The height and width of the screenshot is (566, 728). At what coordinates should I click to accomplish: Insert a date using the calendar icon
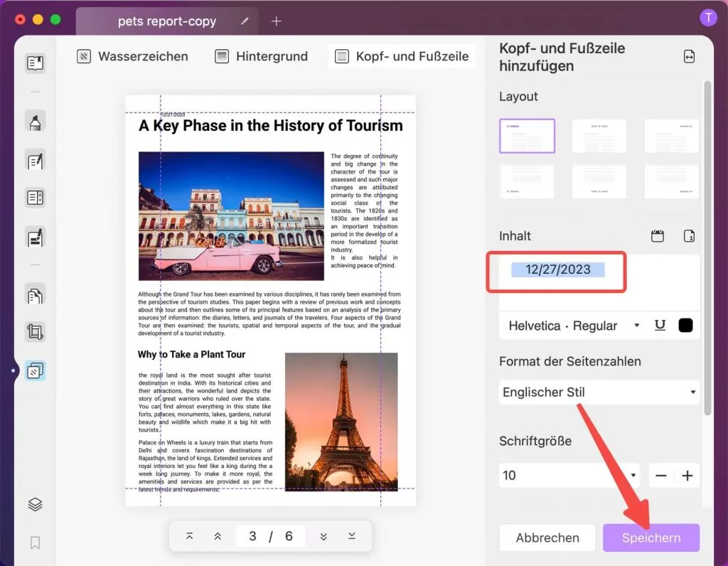click(658, 235)
